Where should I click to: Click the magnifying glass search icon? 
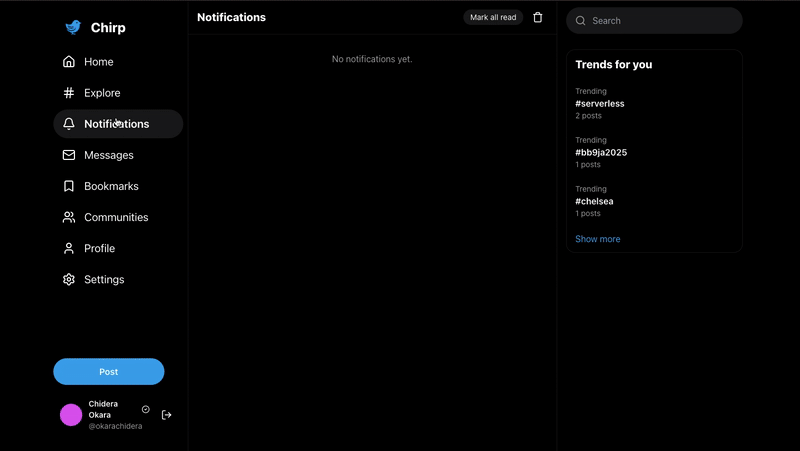[581, 21]
